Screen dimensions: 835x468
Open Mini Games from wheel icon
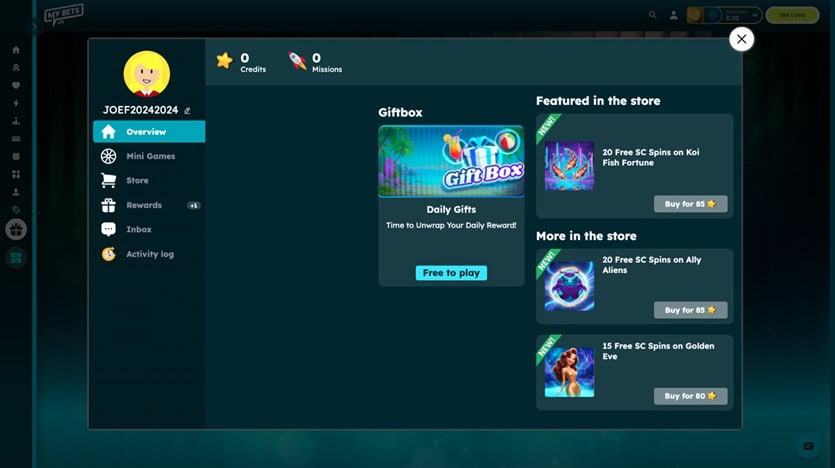(x=109, y=156)
